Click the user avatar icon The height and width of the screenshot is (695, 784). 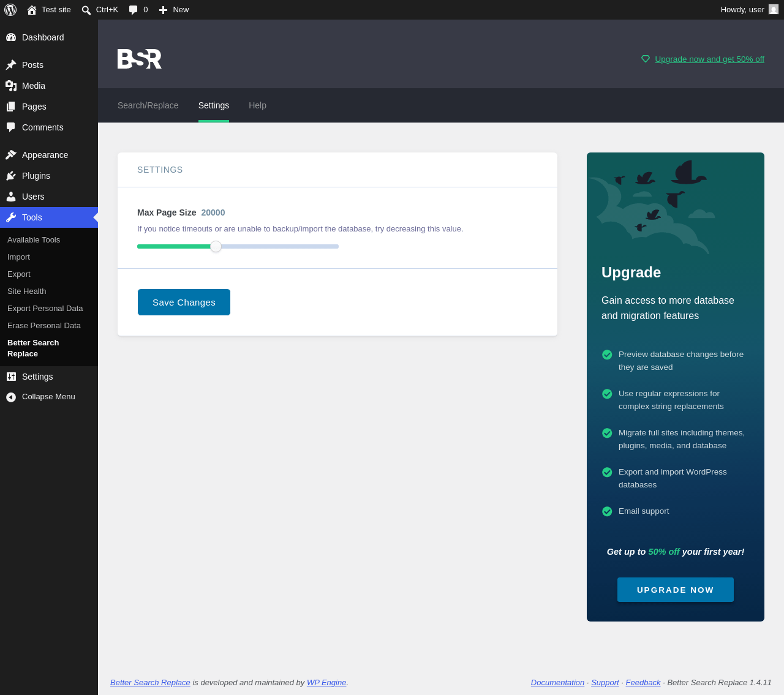coord(774,9)
